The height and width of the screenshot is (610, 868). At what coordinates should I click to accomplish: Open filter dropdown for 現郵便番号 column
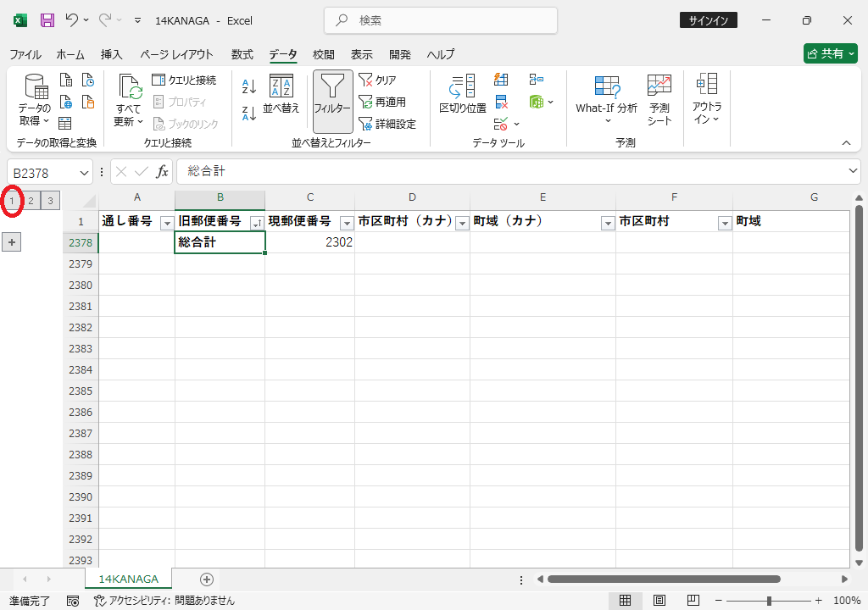[x=347, y=223]
